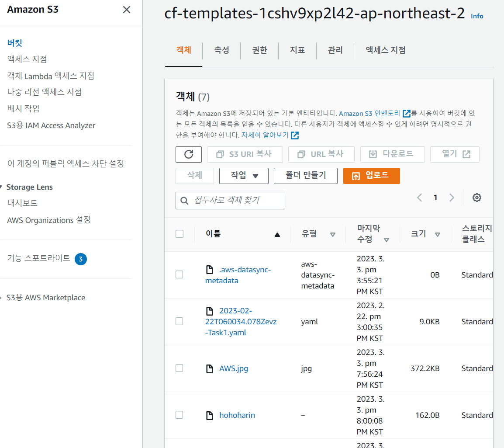Switch to the 객체 tab
The width and height of the screenshot is (504, 448).
click(183, 50)
